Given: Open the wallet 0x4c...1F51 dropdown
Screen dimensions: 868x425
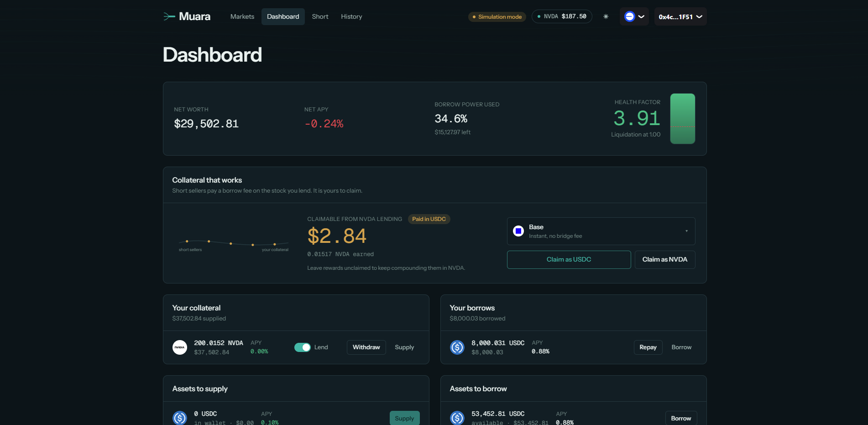Looking at the screenshot, I should (680, 16).
